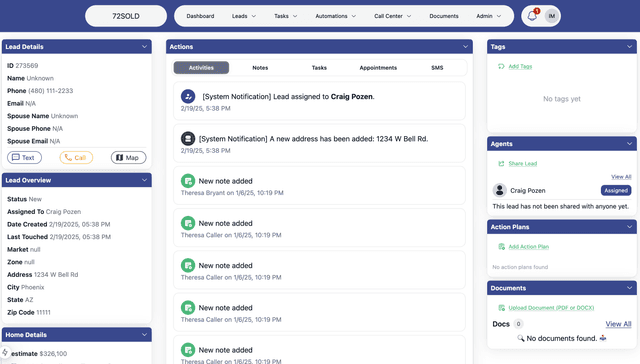Viewport: 640px width, 364px height.
Task: Call the lead with Call button
Action: coord(76,158)
